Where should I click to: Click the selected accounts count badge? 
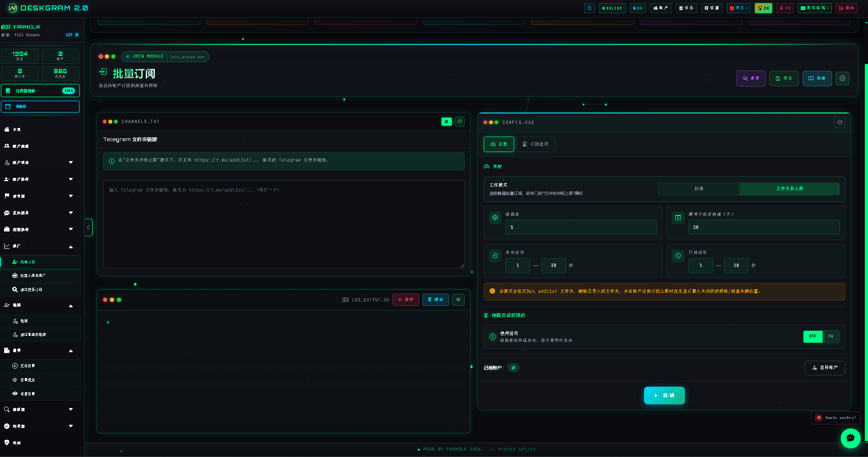[x=513, y=368]
